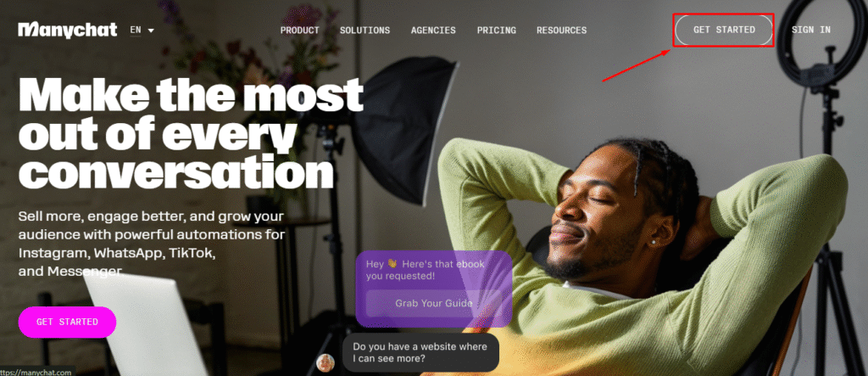Click the round user avatar beside message

click(x=325, y=362)
